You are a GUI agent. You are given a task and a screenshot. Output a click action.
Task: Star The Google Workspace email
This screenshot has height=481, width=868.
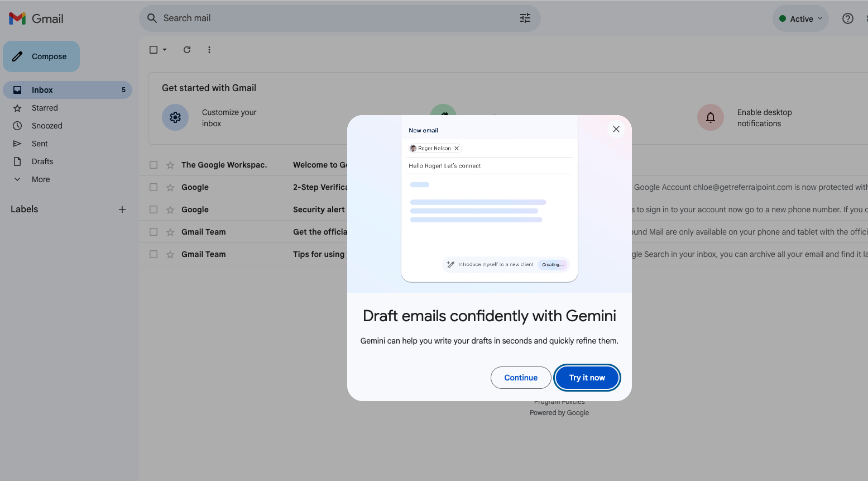[x=170, y=165]
